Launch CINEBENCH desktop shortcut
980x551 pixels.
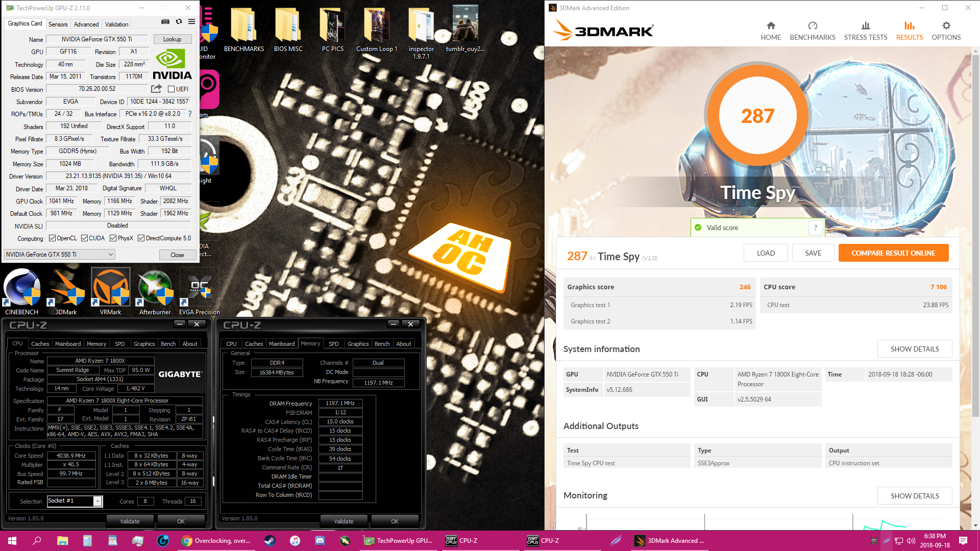[x=22, y=292]
